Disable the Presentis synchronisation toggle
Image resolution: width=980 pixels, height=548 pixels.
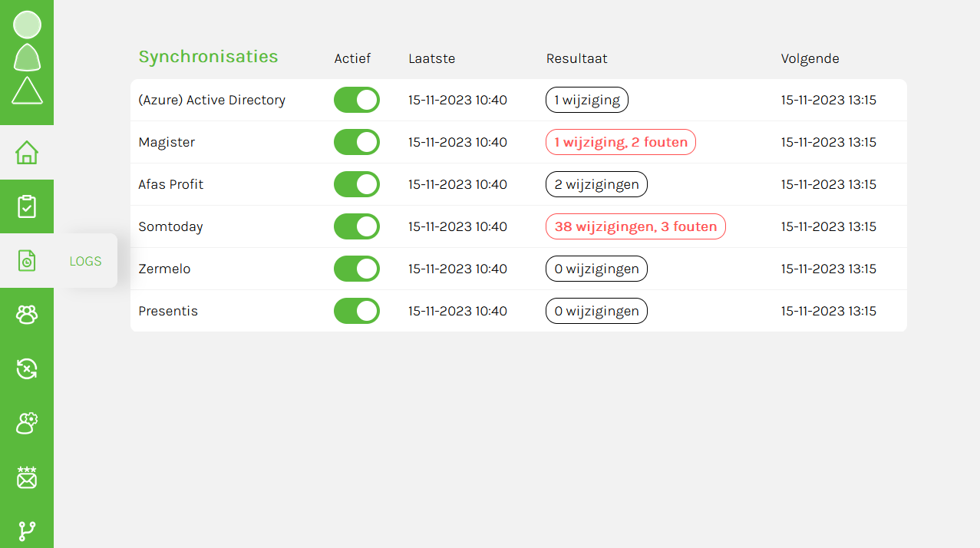pyautogui.click(x=357, y=311)
